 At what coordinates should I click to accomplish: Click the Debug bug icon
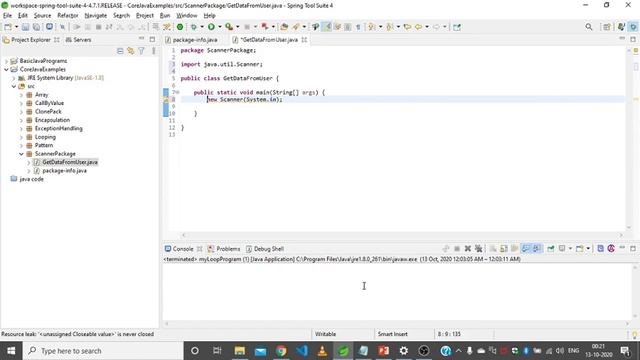click(x=193, y=27)
